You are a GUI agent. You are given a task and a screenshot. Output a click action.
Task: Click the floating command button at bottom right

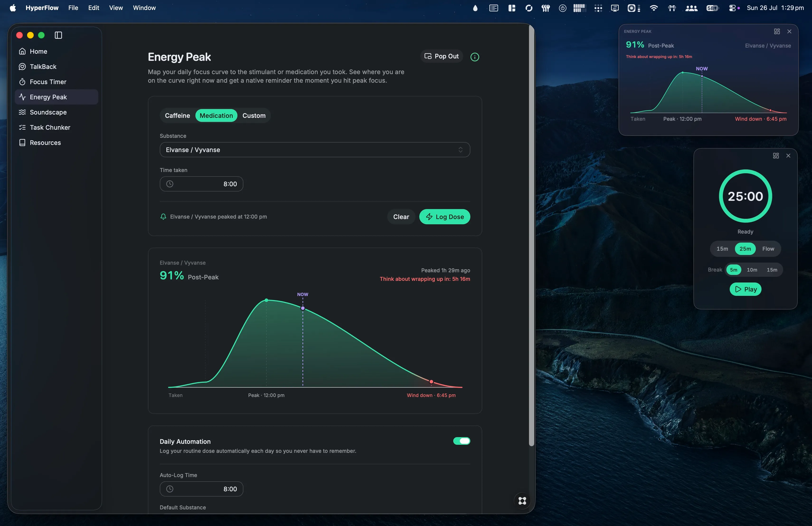tap(522, 501)
